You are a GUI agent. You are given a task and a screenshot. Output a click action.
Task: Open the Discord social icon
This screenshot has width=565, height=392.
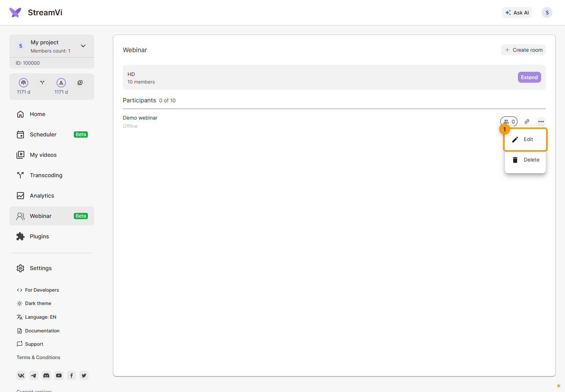46,376
